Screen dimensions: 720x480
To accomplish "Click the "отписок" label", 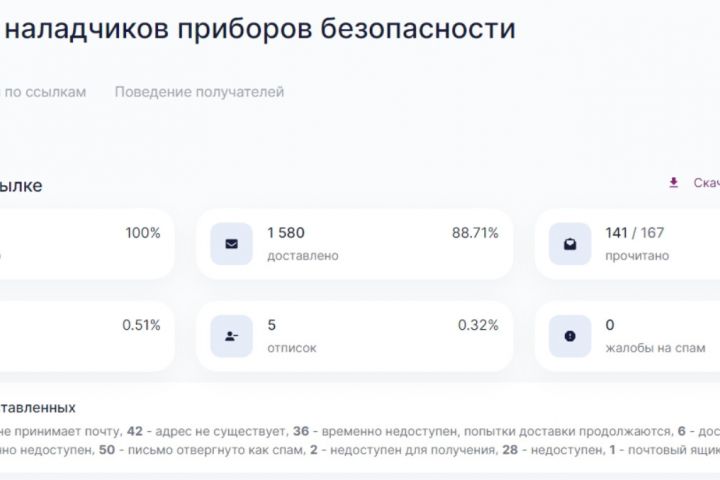I will click(291, 348).
